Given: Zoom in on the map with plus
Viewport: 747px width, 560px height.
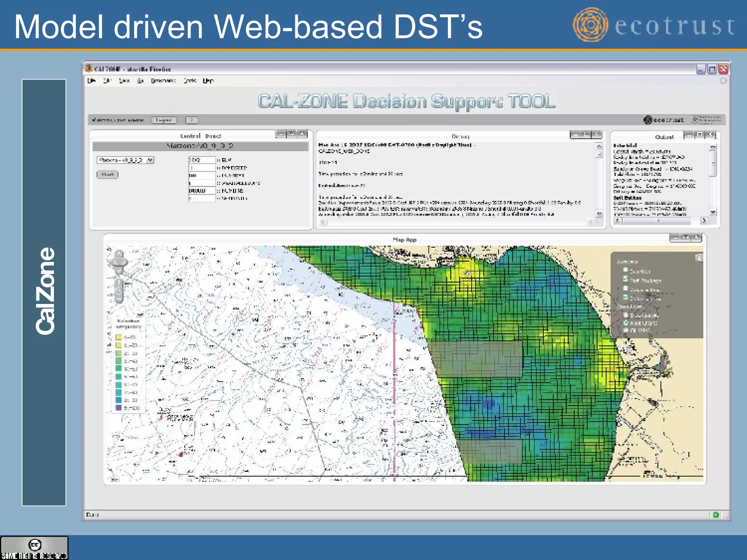Looking at the screenshot, I should [119, 282].
